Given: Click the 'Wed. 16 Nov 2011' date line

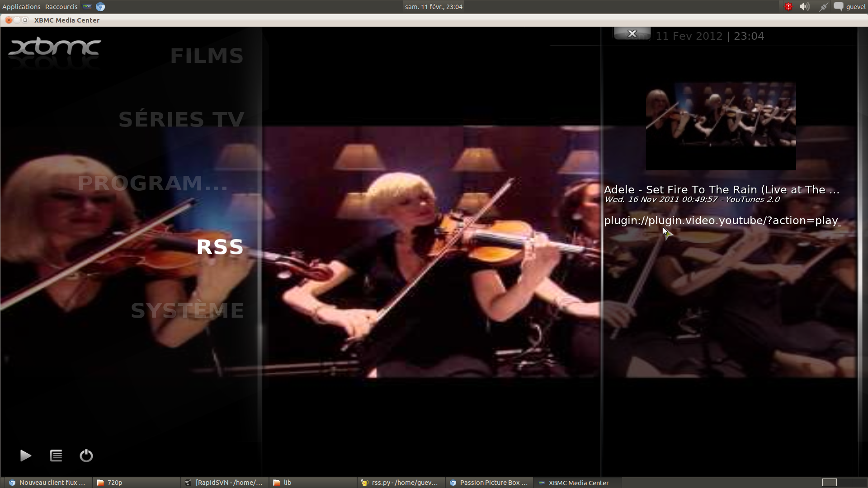Looking at the screenshot, I should pos(692,199).
